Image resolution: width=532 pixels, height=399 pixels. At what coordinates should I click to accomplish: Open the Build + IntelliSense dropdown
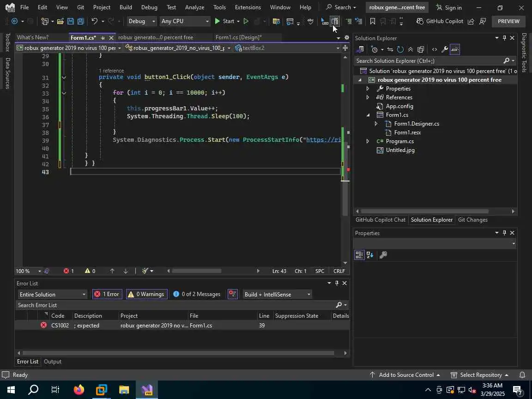coord(277,294)
